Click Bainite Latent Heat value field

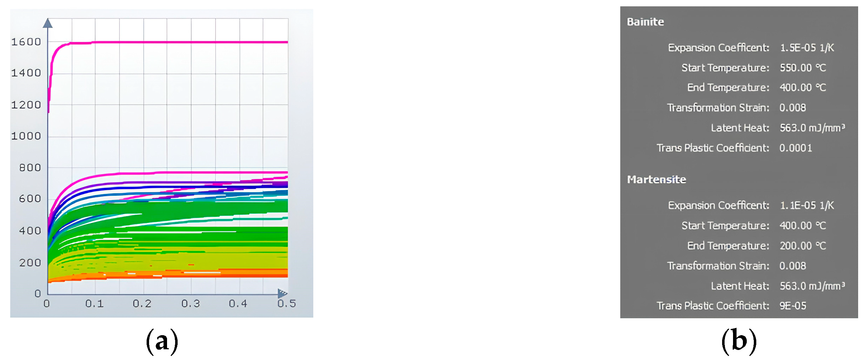(x=812, y=128)
